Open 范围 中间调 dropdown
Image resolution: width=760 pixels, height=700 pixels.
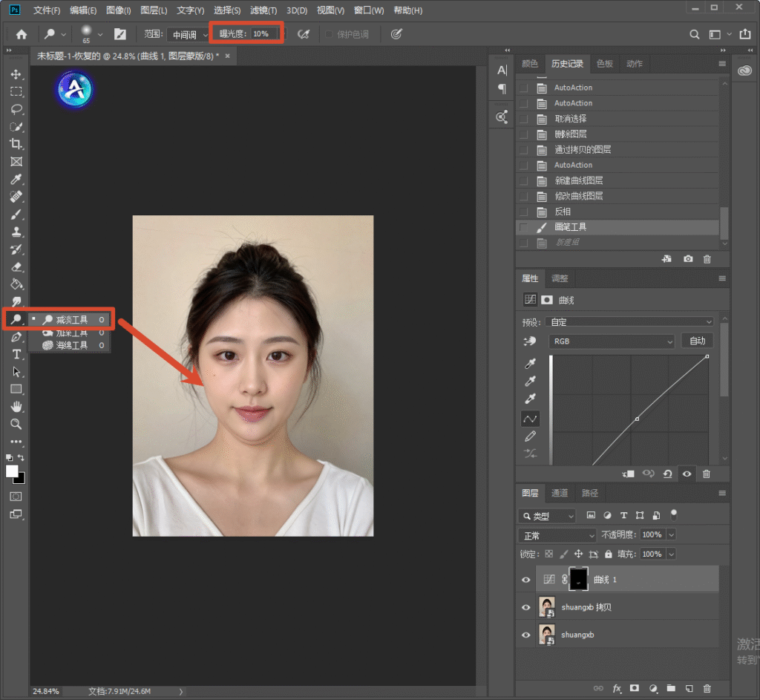(x=189, y=35)
